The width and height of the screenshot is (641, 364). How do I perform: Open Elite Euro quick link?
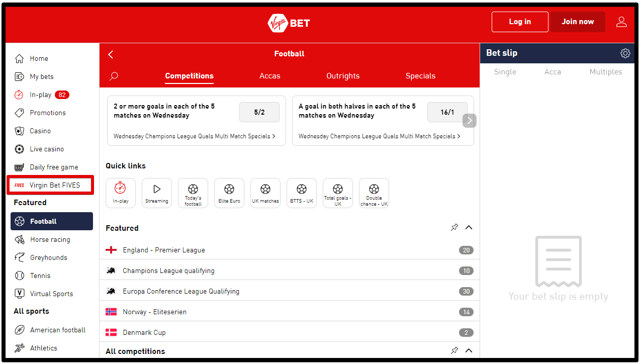[x=229, y=193]
